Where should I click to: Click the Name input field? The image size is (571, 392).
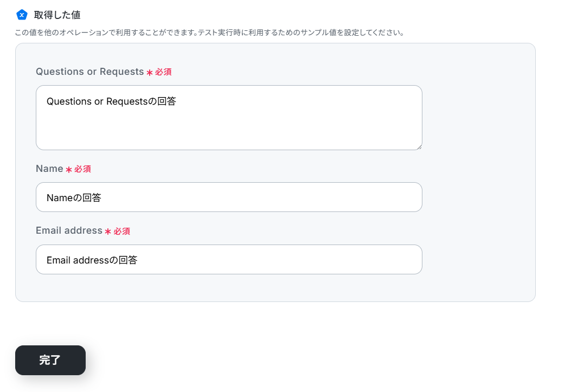click(x=229, y=197)
